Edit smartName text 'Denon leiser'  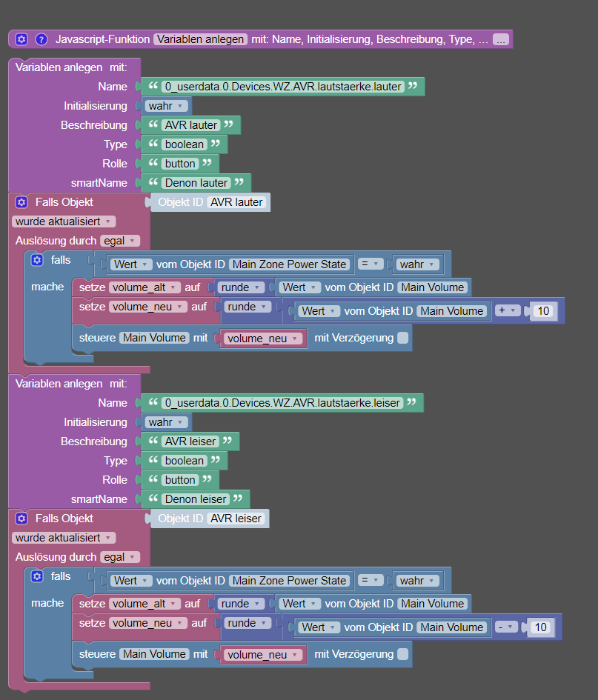tap(196, 499)
